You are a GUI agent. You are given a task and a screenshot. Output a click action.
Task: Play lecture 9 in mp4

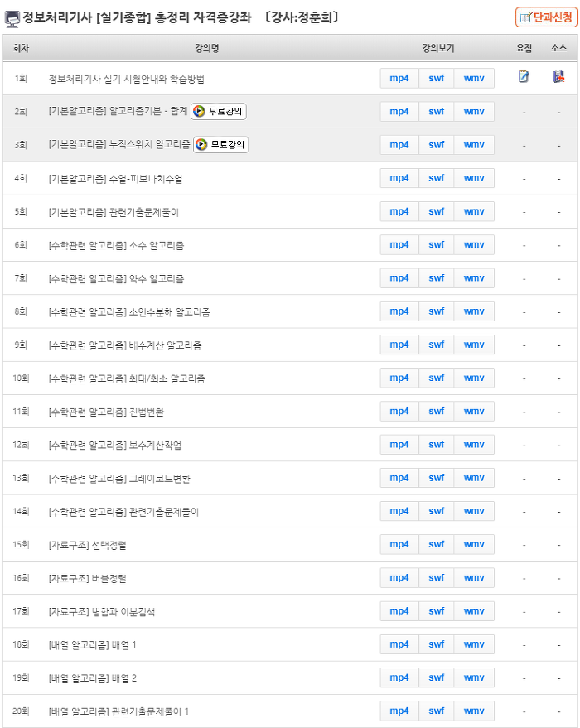(399, 345)
